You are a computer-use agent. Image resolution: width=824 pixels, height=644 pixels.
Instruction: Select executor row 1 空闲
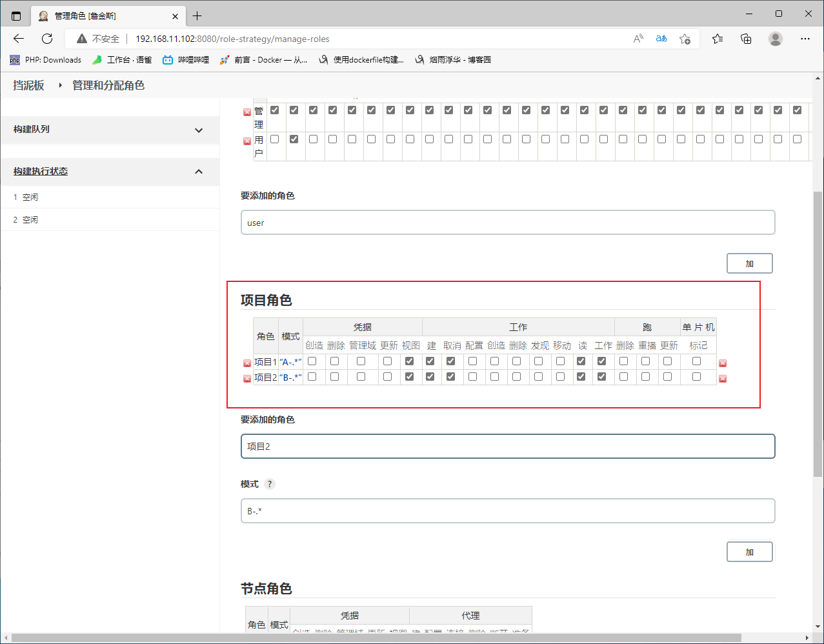pyautogui.click(x=110, y=197)
